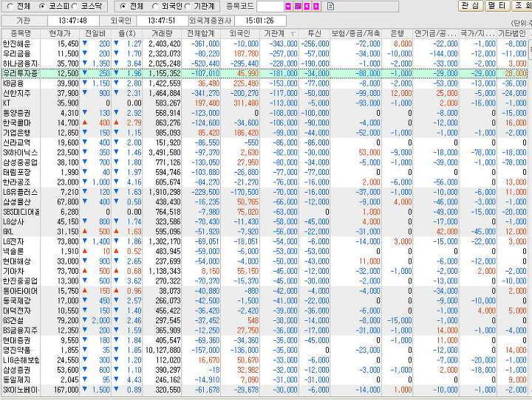
Task: Sort by the 전일비 column header
Action: tap(95, 33)
